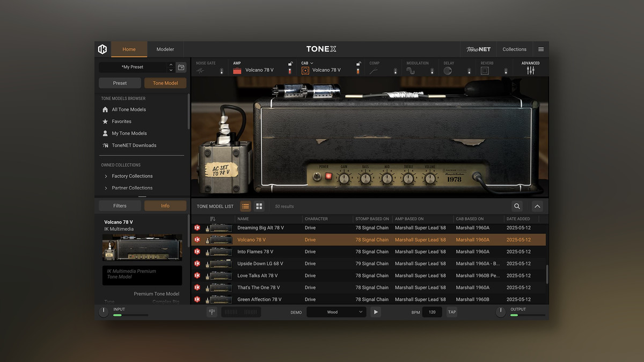Open ToneNET from the top bar

click(x=478, y=49)
